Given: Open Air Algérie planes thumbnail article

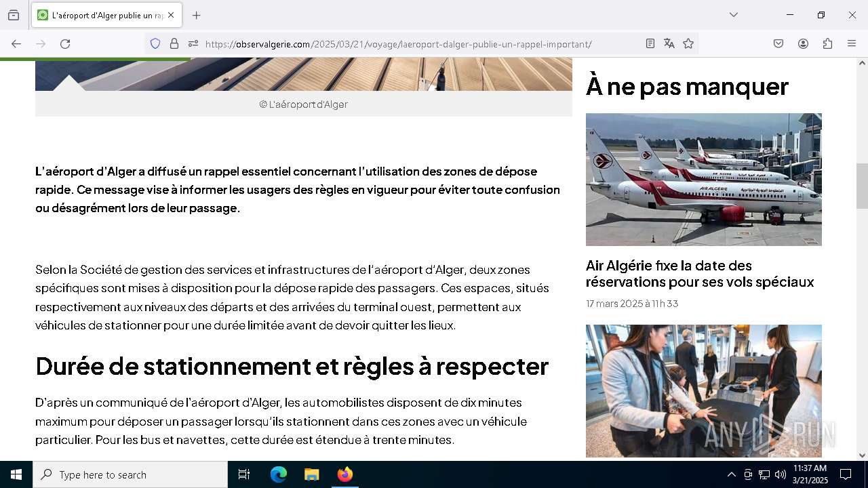Looking at the screenshot, I should (704, 179).
